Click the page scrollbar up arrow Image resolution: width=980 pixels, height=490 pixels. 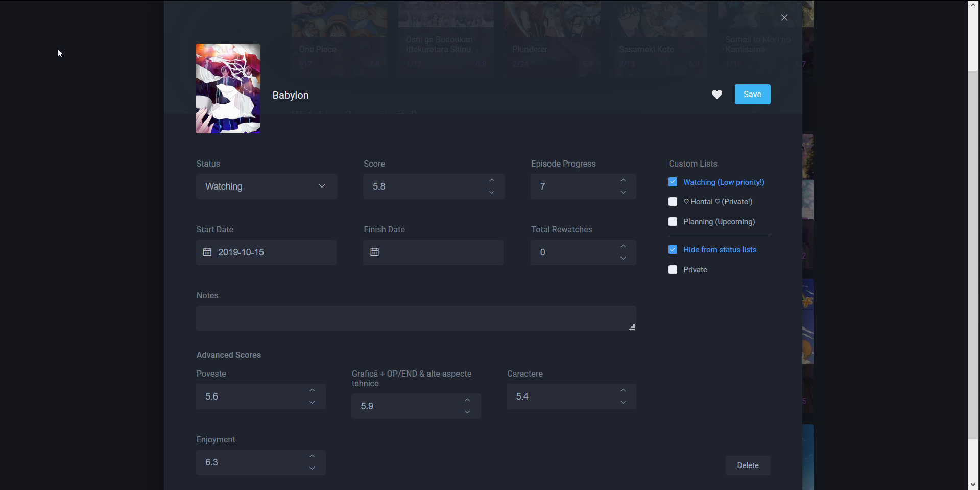tap(973, 5)
